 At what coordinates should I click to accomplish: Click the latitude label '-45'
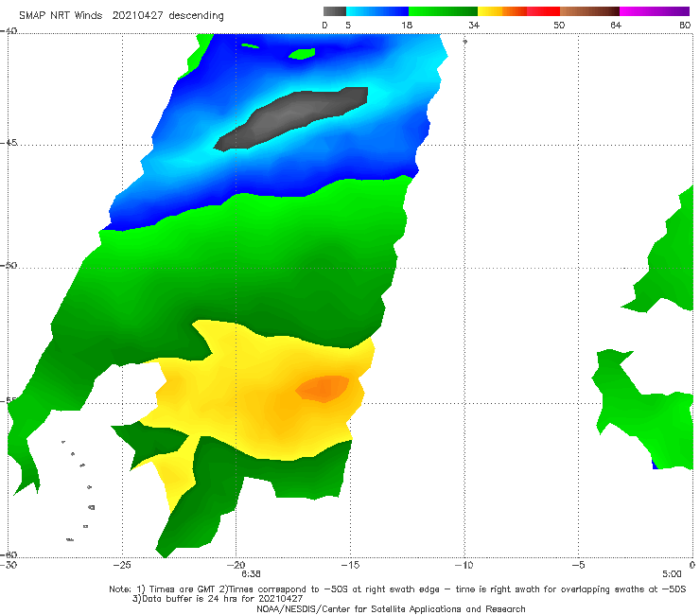9,143
